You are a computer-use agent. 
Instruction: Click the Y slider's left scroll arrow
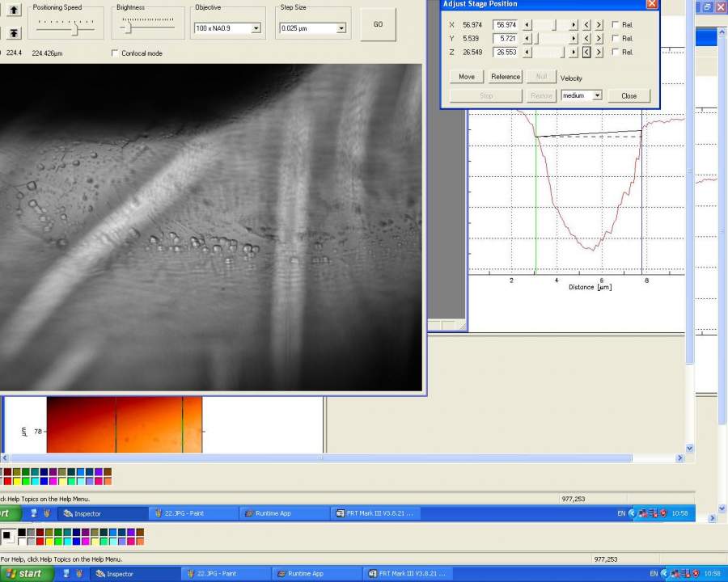pos(527,39)
